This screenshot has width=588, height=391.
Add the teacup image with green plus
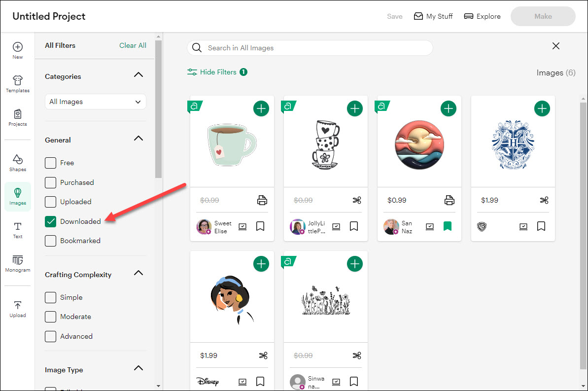click(261, 109)
